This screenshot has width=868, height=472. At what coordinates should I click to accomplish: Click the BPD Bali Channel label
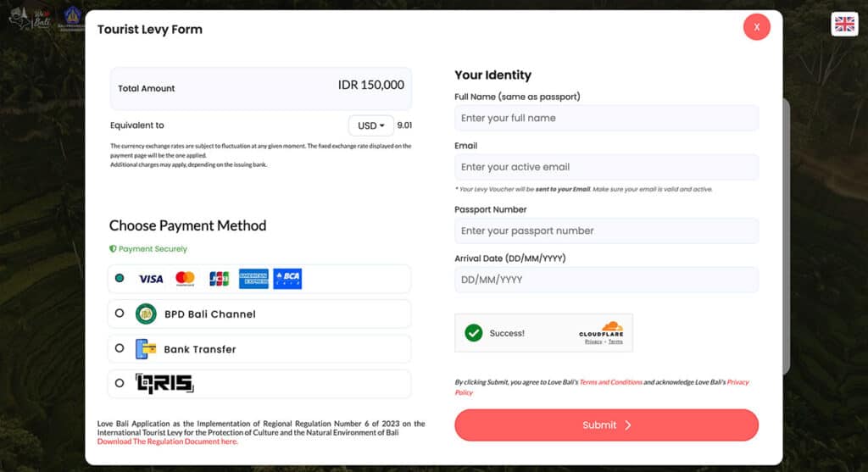point(210,314)
